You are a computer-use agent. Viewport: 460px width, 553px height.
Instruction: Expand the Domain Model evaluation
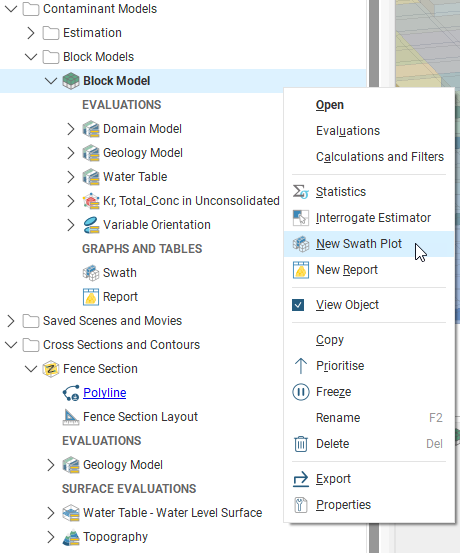[x=71, y=129]
